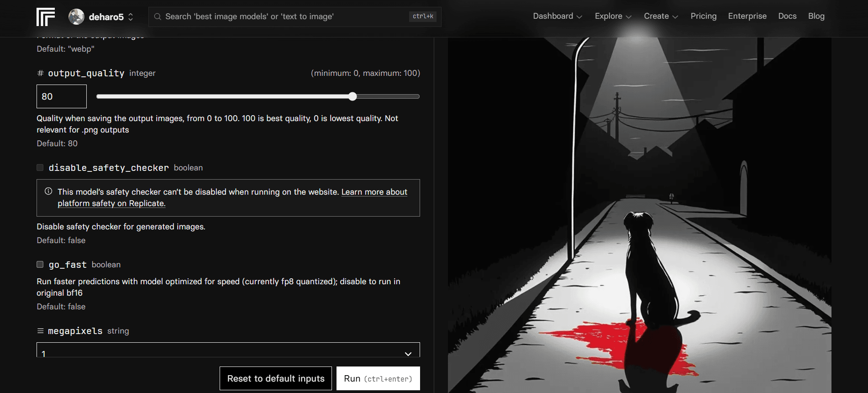Visit the Blog
868x393 pixels.
point(816,16)
